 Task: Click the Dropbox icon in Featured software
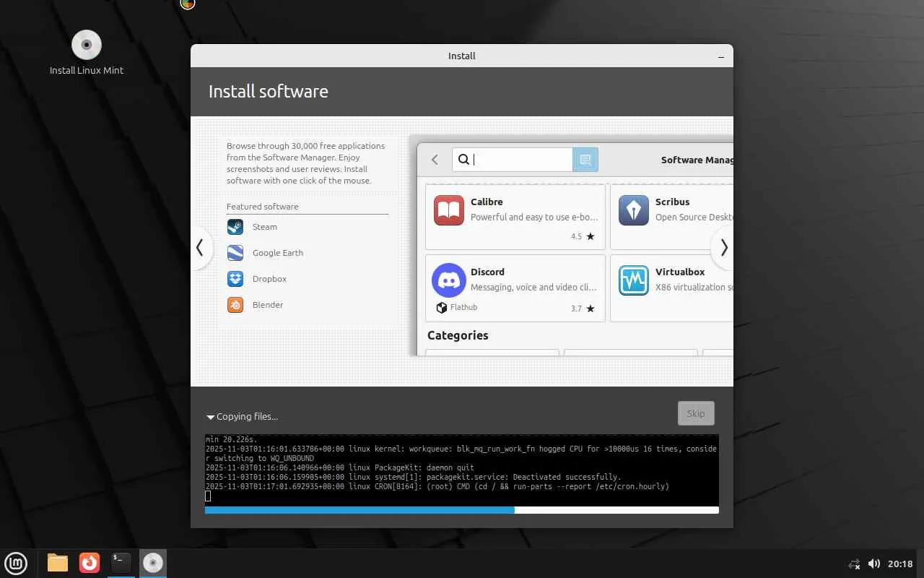(x=235, y=279)
